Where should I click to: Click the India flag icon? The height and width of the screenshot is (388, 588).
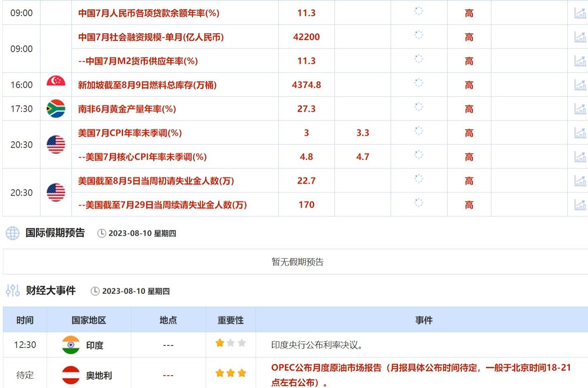pos(71,345)
